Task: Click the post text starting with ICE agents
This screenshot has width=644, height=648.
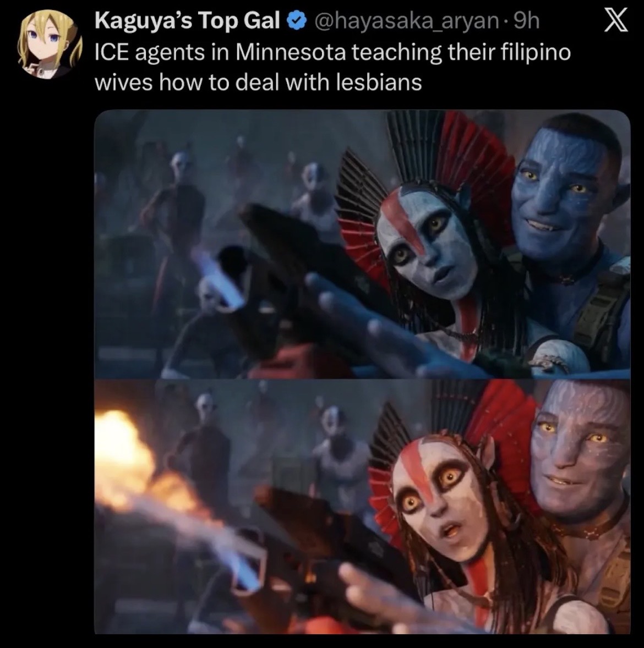Action: (332, 67)
